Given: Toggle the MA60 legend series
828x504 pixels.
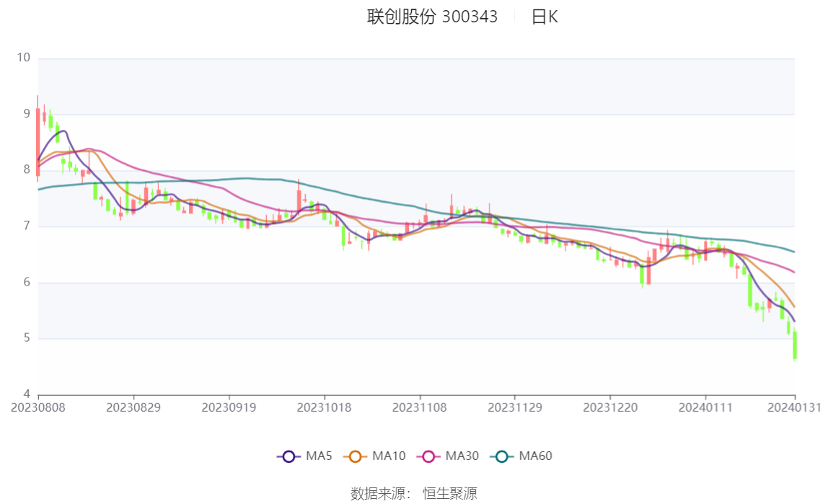Looking at the screenshot, I should [521, 456].
